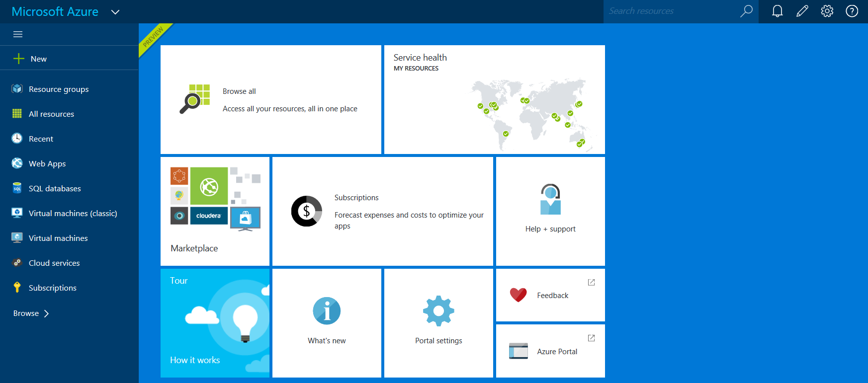The image size is (868, 383).
Task: Click the 'Browse all' tile title
Action: click(x=239, y=91)
